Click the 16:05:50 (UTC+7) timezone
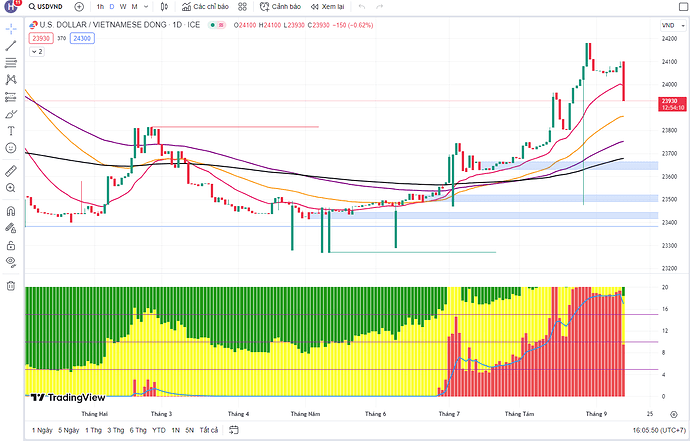 (659, 430)
